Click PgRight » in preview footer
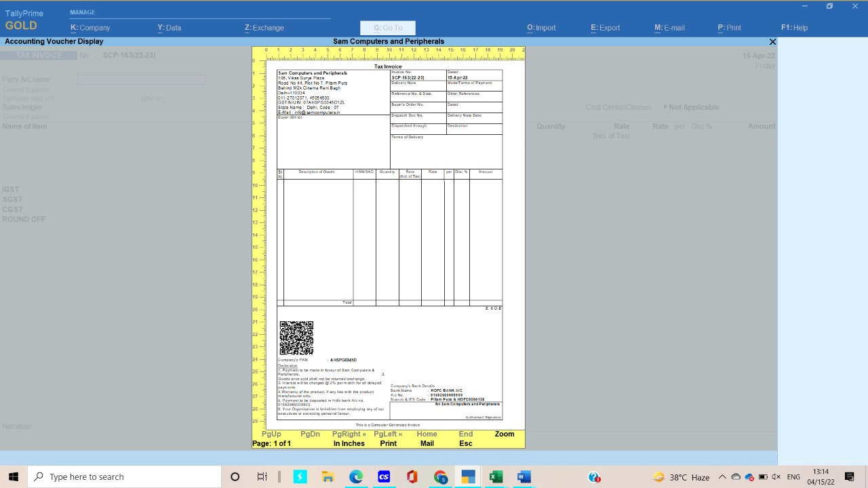Viewport: 868px width, 488px height. coord(349,434)
